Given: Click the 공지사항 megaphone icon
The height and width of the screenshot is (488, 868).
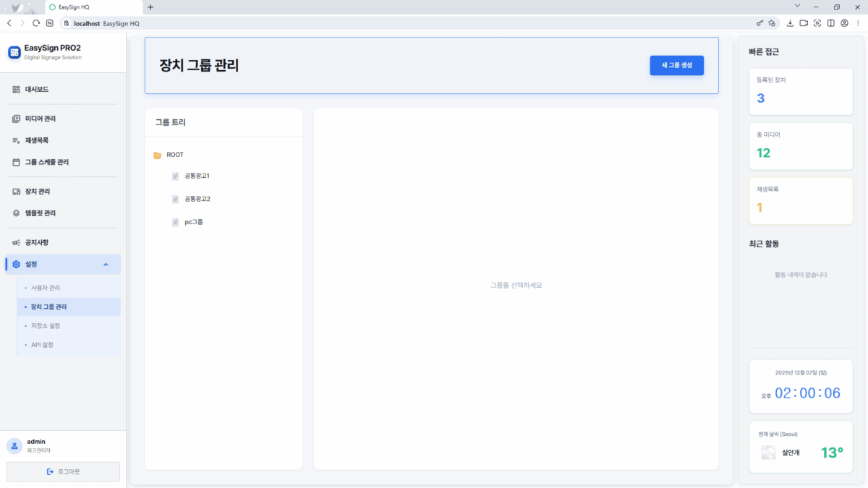Looking at the screenshot, I should pos(16,243).
